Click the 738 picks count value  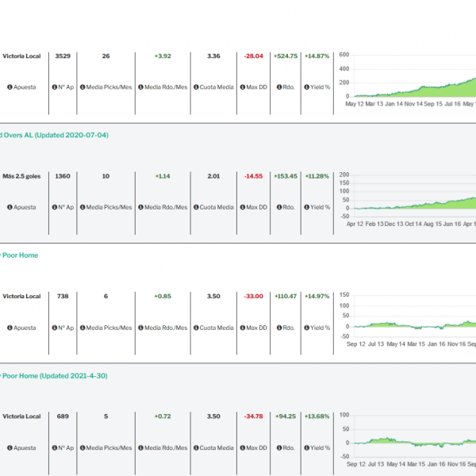63,296
